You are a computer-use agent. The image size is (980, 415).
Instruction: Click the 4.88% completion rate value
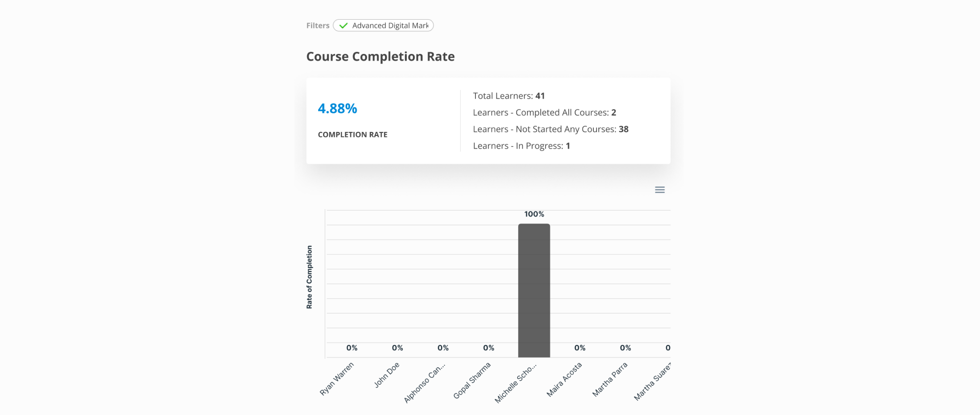(337, 108)
